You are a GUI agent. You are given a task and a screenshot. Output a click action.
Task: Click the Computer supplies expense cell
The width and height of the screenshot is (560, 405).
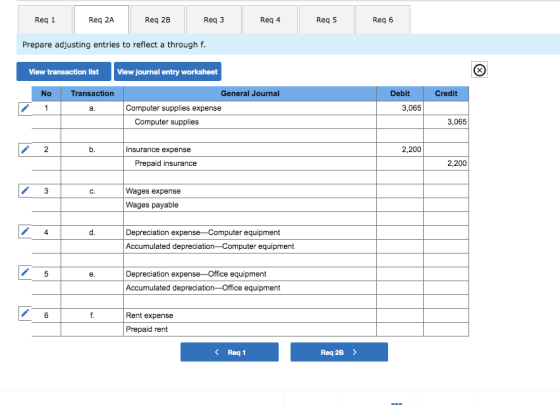(x=250, y=108)
